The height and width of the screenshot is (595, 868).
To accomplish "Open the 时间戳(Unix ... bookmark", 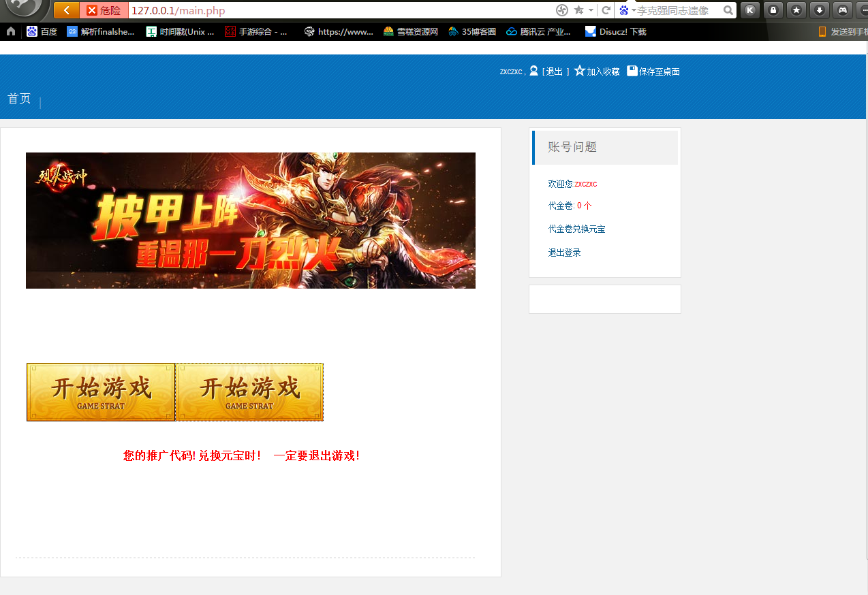I will [180, 31].
